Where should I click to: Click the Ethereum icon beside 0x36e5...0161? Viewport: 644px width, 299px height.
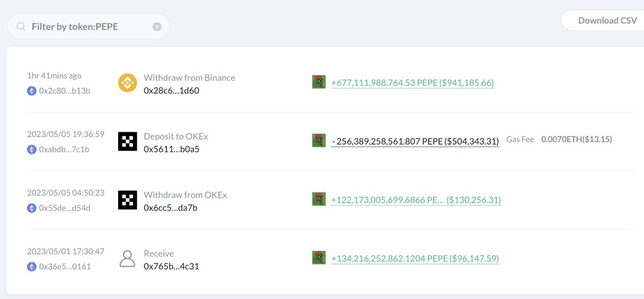[x=31, y=267]
